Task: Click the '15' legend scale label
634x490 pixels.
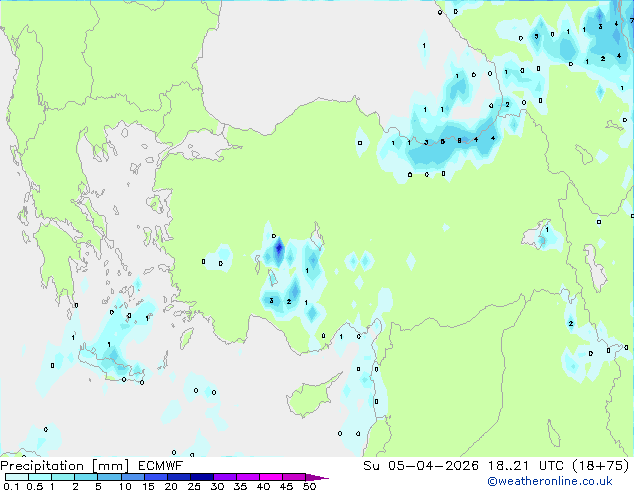Action: (148, 486)
